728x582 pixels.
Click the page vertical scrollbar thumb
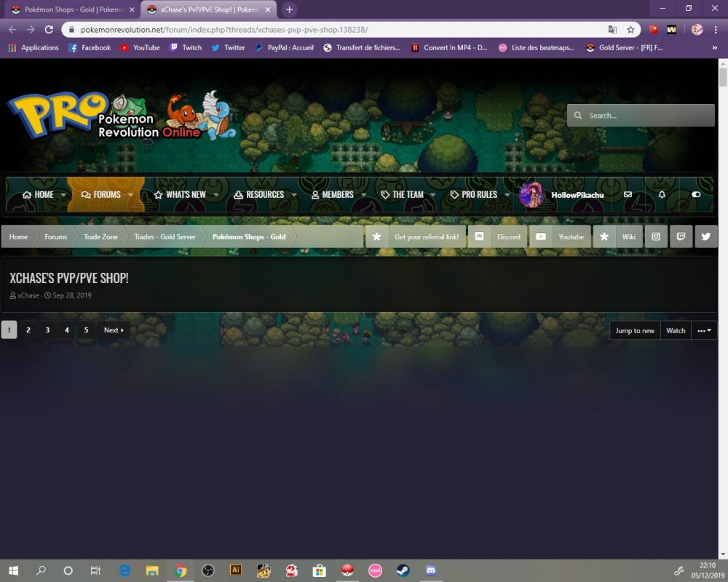point(723,76)
